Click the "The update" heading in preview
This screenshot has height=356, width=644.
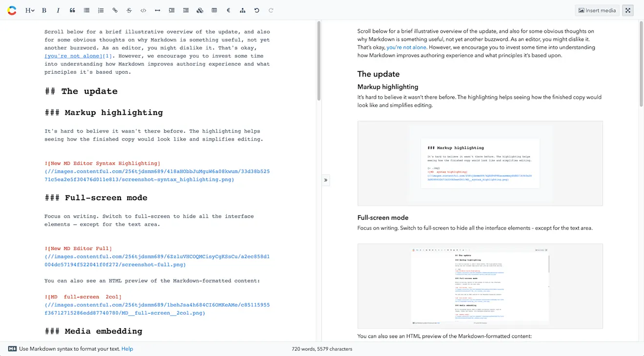379,74
